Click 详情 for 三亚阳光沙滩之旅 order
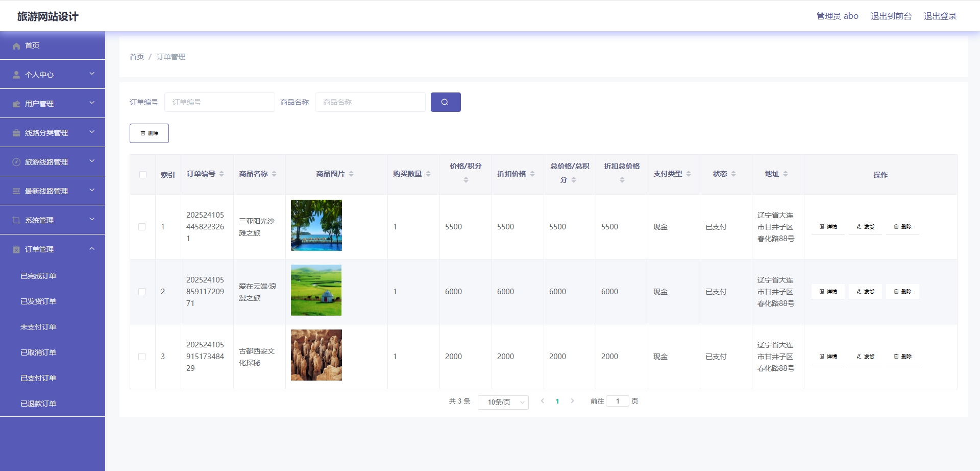The width and height of the screenshot is (980, 471). tap(828, 227)
